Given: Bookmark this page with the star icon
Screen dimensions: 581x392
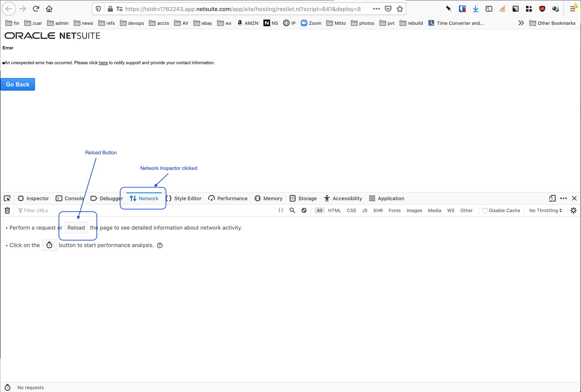Looking at the screenshot, I should (400, 9).
